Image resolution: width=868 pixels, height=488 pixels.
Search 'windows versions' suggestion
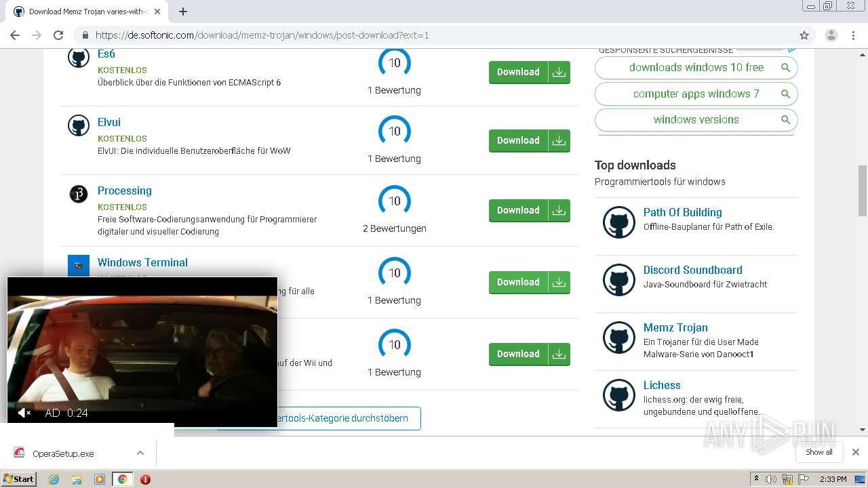pos(696,119)
